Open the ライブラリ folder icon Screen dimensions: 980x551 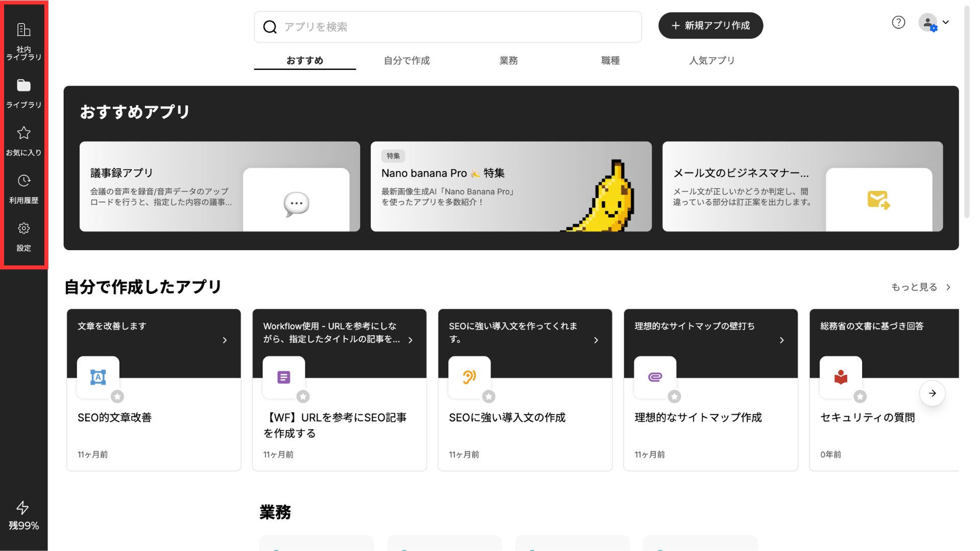pos(23,86)
